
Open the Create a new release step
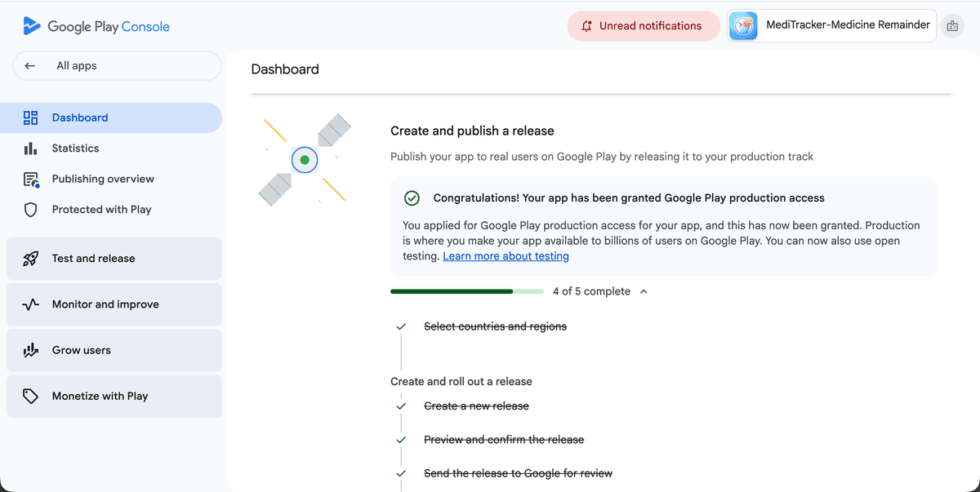click(x=476, y=406)
